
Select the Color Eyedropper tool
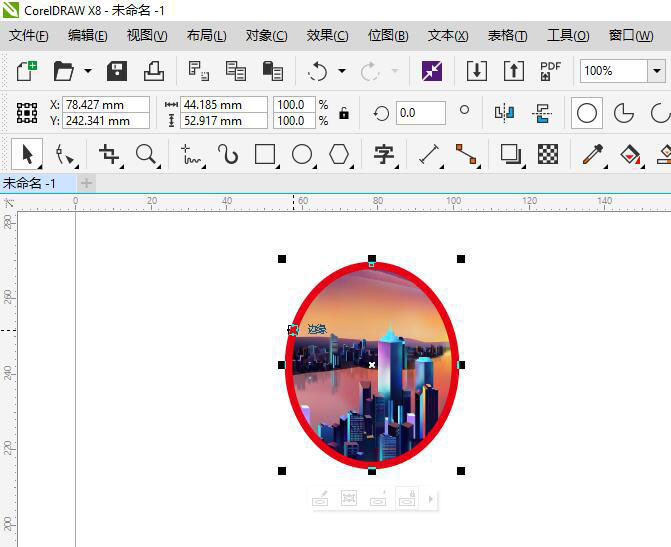coord(593,154)
